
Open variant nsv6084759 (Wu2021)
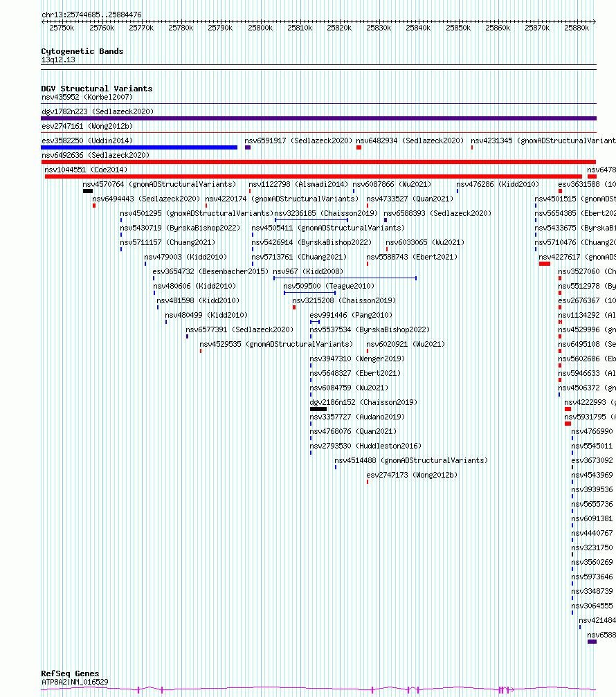click(349, 388)
